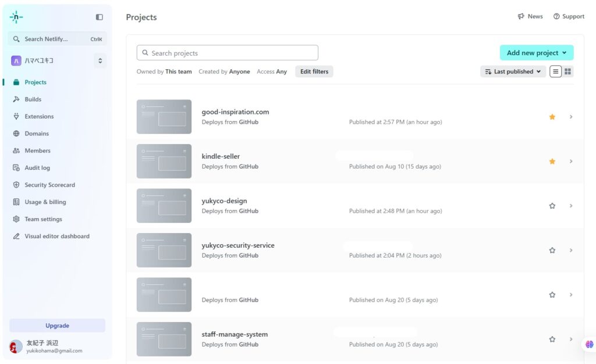Open the good-inspiration.com project name
Image resolution: width=596 pixels, height=364 pixels.
click(235, 112)
